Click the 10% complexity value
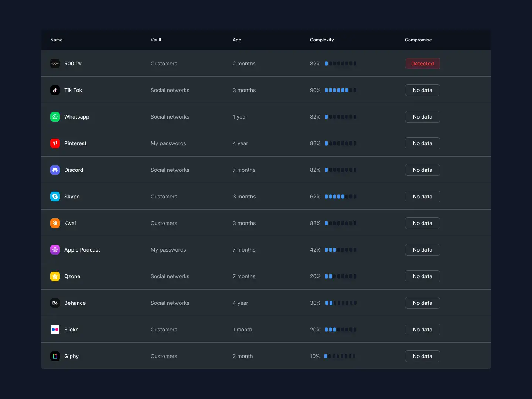532x399 pixels. pos(315,356)
